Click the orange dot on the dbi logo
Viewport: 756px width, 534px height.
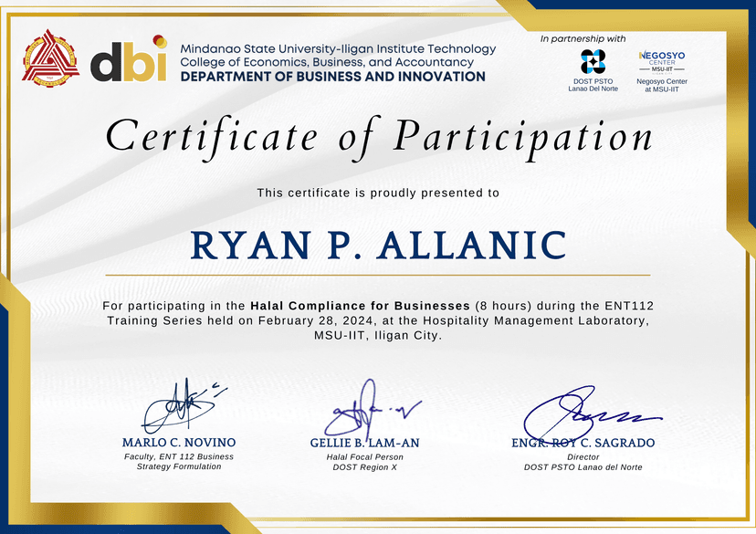click(160, 40)
